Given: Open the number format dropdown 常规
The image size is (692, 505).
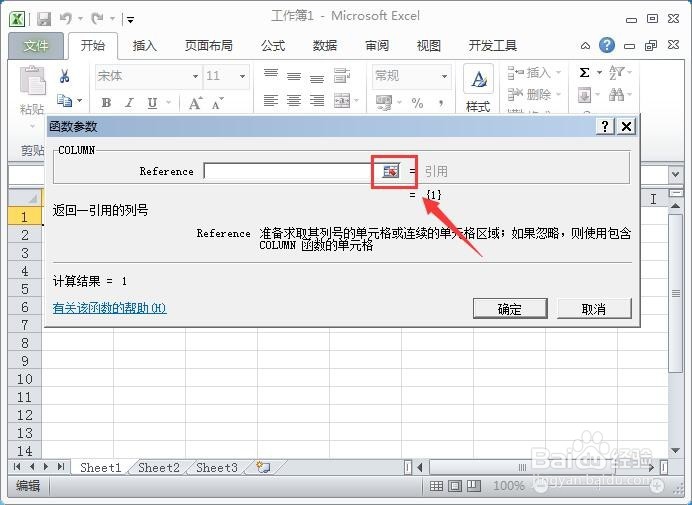Looking at the screenshot, I should pyautogui.click(x=444, y=76).
